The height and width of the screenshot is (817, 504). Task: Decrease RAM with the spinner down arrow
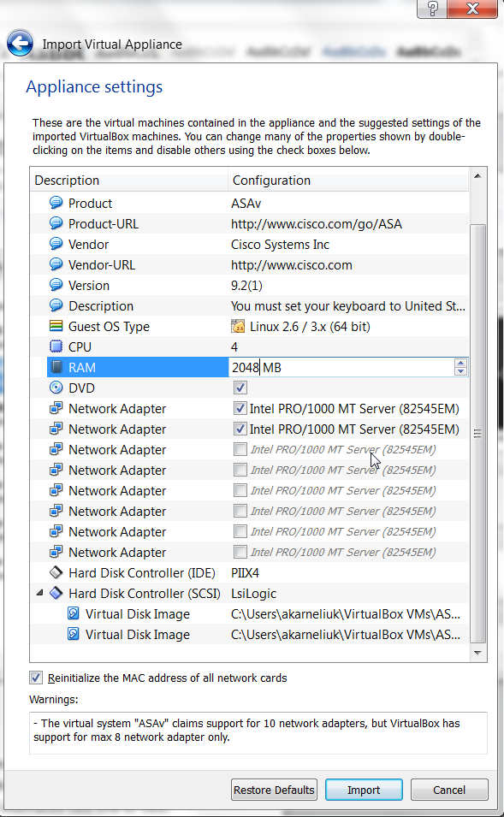(460, 371)
